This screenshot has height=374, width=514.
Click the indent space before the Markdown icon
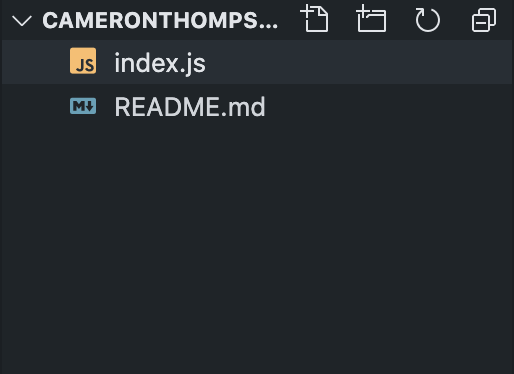click(x=36, y=107)
